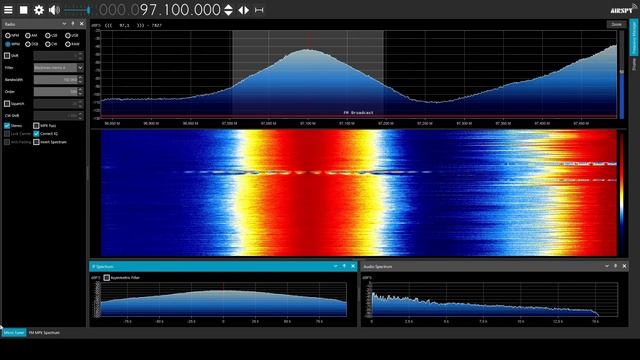This screenshot has width=640, height=360.
Task: Click the left-right tuning style arrows icon
Action: 244,10
